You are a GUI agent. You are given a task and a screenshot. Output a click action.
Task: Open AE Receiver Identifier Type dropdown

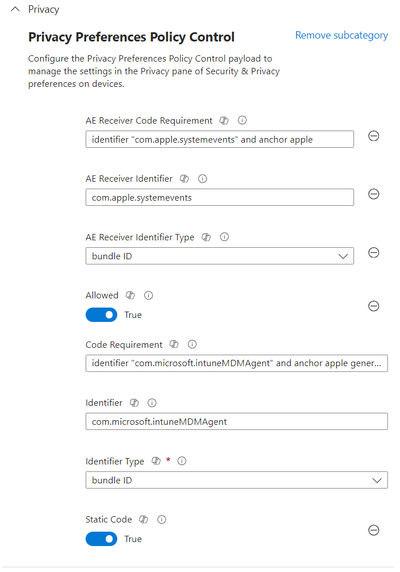coord(220,256)
